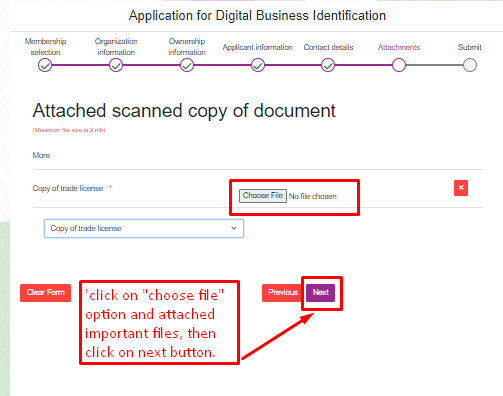Select the Applicant information step label
Image resolution: width=503 pixels, height=396 pixels.
pos(258,47)
